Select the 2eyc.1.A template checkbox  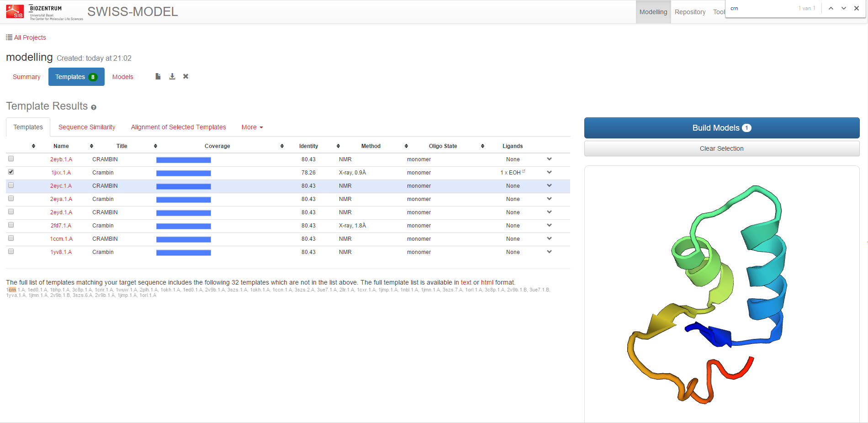coord(11,185)
